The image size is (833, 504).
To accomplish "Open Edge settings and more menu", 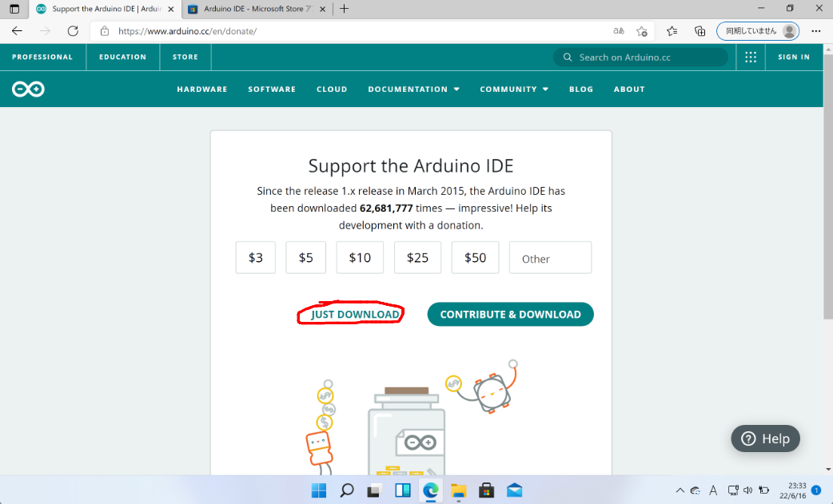I will tap(816, 31).
